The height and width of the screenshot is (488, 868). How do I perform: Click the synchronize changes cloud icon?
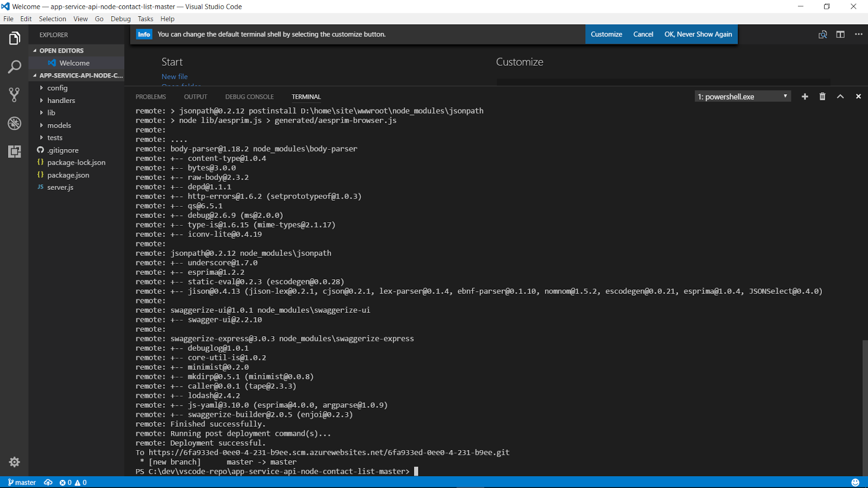[x=48, y=483]
